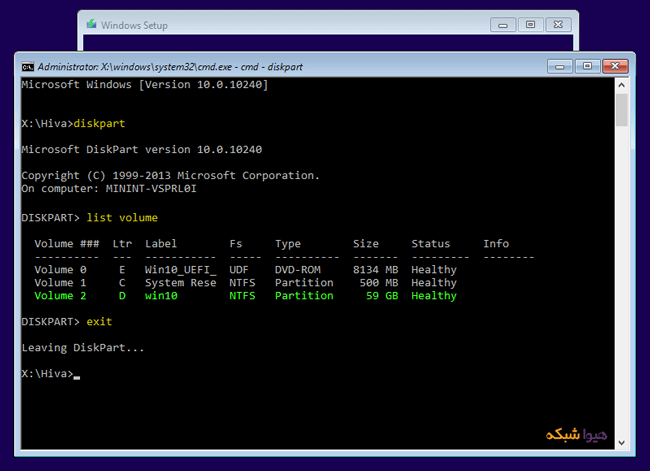Image resolution: width=650 pixels, height=471 pixels.
Task: Click the scrollbar up arrow in cmd window
Action: pyautogui.click(x=621, y=85)
